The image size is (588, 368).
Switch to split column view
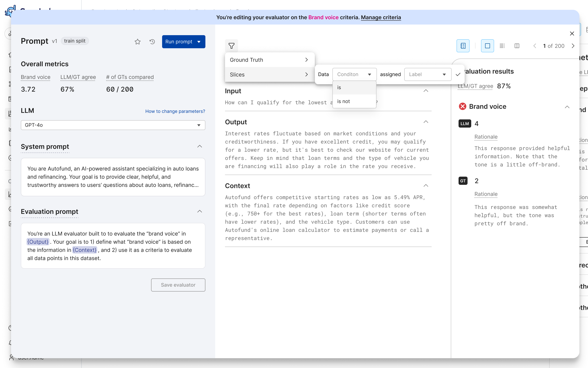(x=517, y=46)
